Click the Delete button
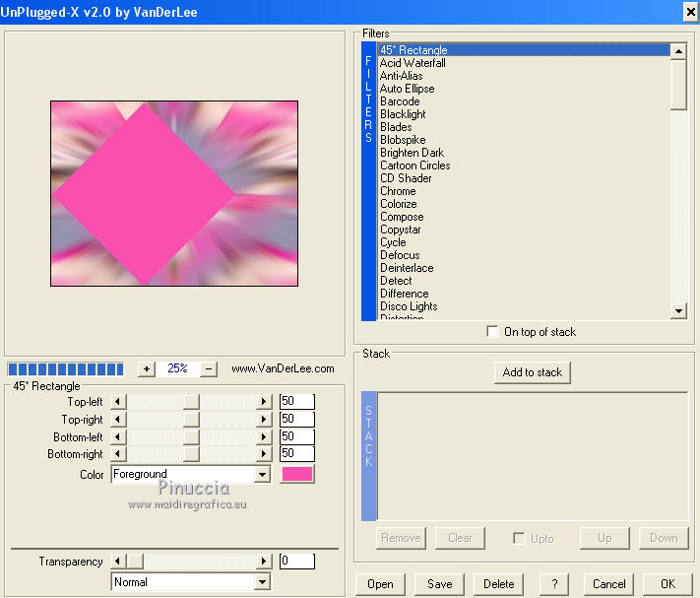 click(x=498, y=584)
